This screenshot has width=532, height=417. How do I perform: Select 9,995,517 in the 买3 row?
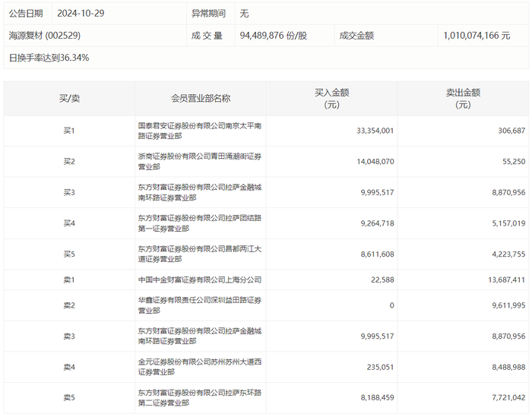377,192
